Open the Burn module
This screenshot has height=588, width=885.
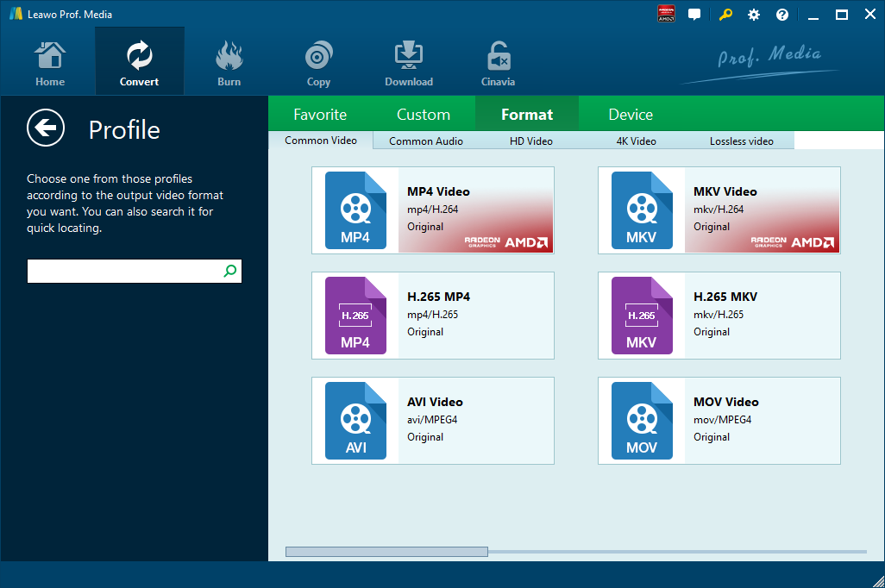229,65
